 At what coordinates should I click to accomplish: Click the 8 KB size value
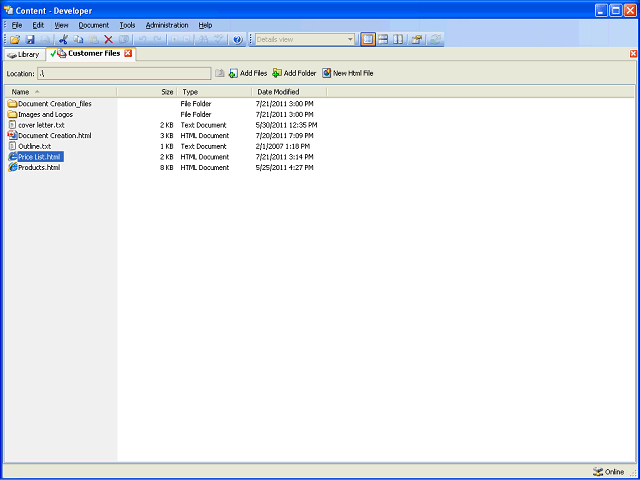point(167,167)
